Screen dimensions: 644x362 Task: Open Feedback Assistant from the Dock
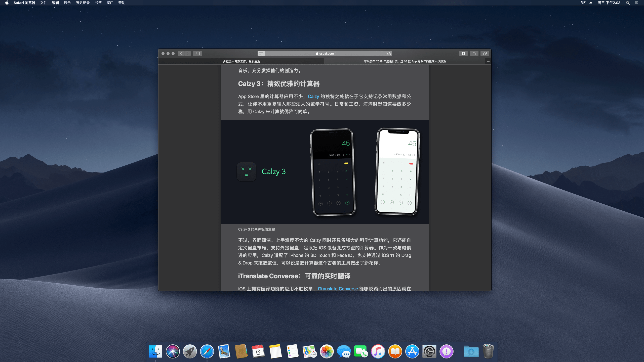447,351
